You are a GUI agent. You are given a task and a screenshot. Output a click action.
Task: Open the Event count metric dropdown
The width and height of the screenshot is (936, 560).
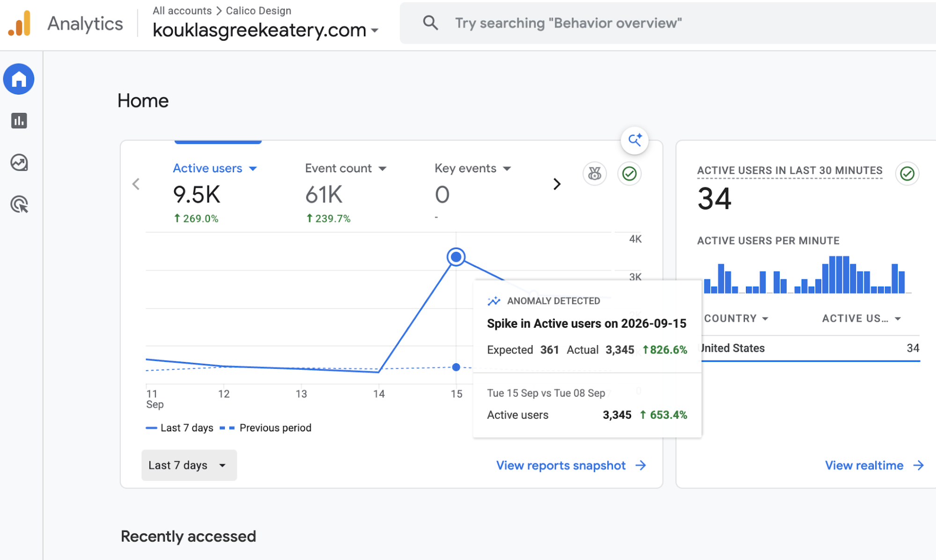(346, 168)
